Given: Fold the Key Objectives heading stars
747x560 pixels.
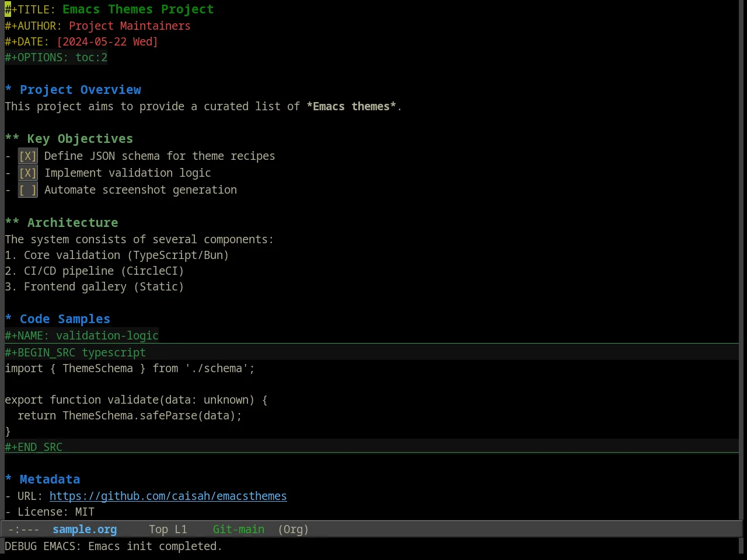Looking at the screenshot, I should pyautogui.click(x=12, y=139).
